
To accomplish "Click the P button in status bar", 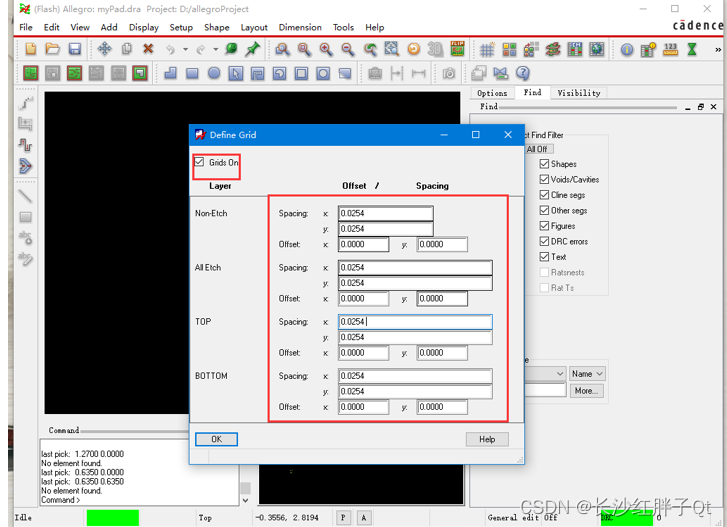I will click(343, 517).
